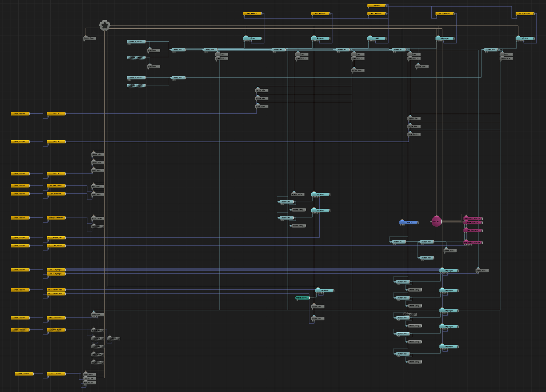Click the magenta Field Root sphere node
Viewport: 546px width, 392px height.
[436, 221]
